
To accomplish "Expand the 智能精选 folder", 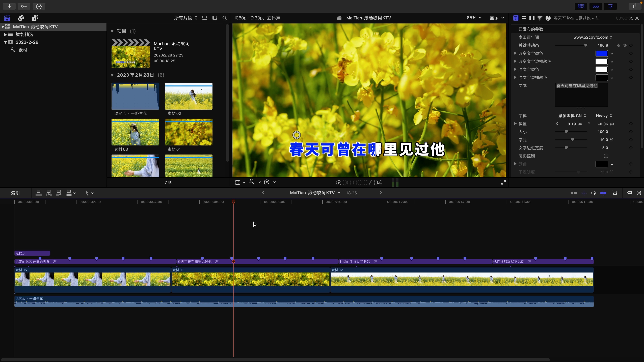I will tap(5, 35).
